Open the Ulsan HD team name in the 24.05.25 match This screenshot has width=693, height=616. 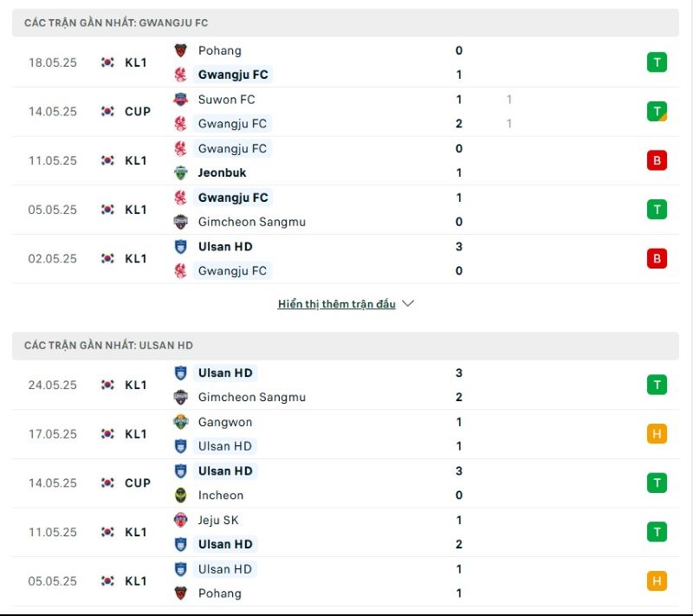pyautogui.click(x=225, y=373)
